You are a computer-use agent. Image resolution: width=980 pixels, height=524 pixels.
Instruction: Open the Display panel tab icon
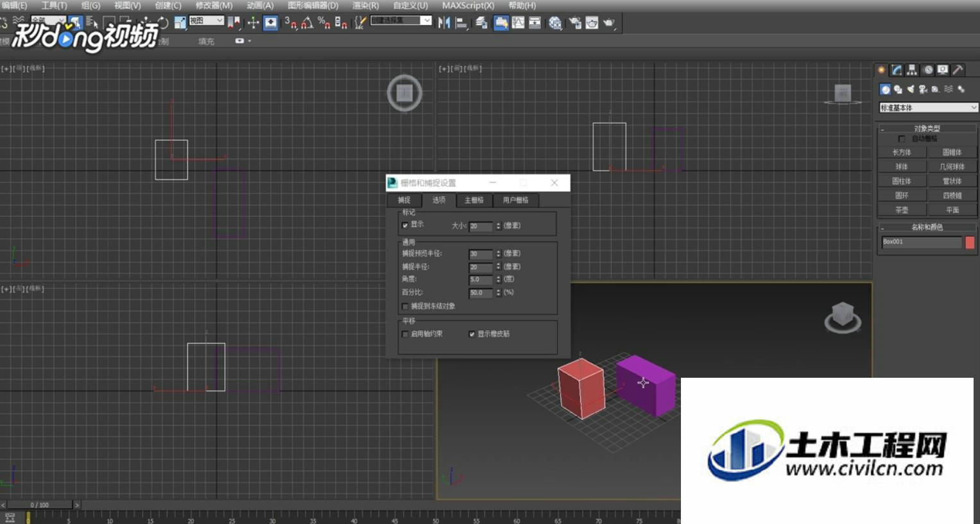pos(943,70)
